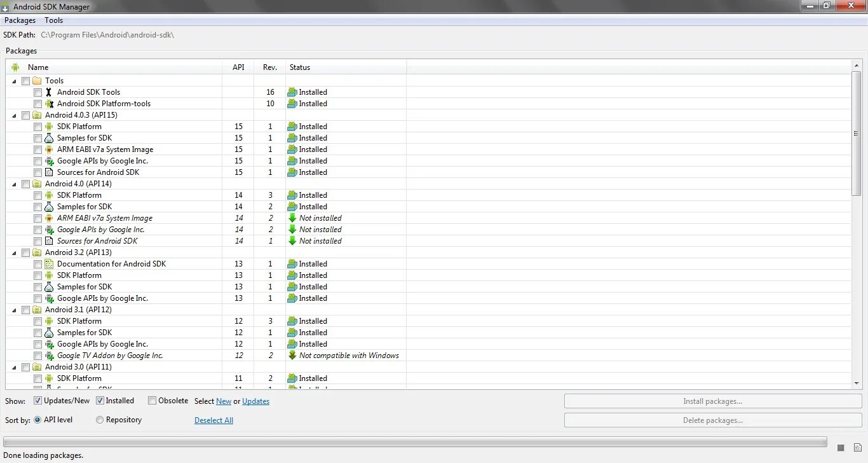Collapse the Android 3.2 (API 13) group
This screenshot has height=463, width=868.
tap(15, 252)
